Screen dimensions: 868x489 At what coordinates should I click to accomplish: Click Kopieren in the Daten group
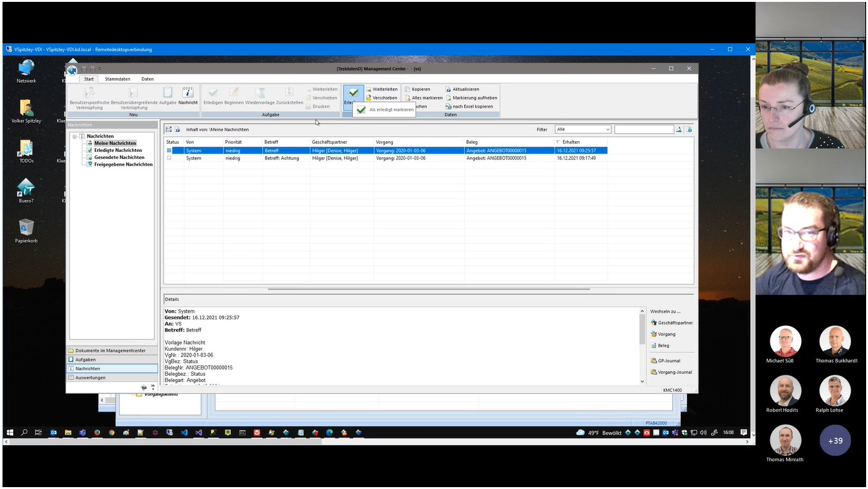407,89
